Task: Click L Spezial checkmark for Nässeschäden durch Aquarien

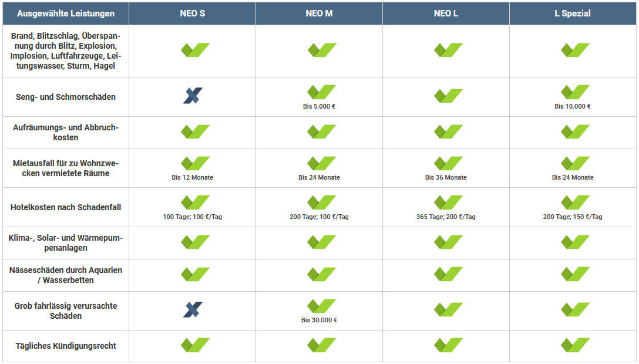Action: point(575,274)
